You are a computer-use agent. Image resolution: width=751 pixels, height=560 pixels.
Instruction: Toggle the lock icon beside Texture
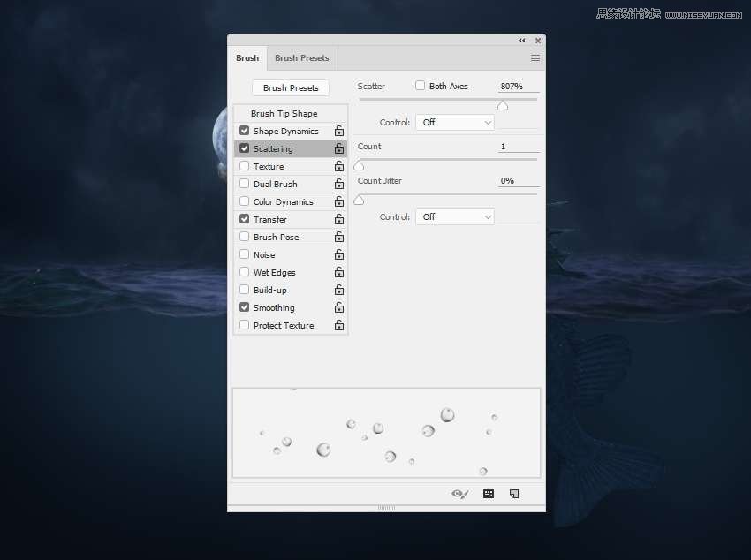338,167
